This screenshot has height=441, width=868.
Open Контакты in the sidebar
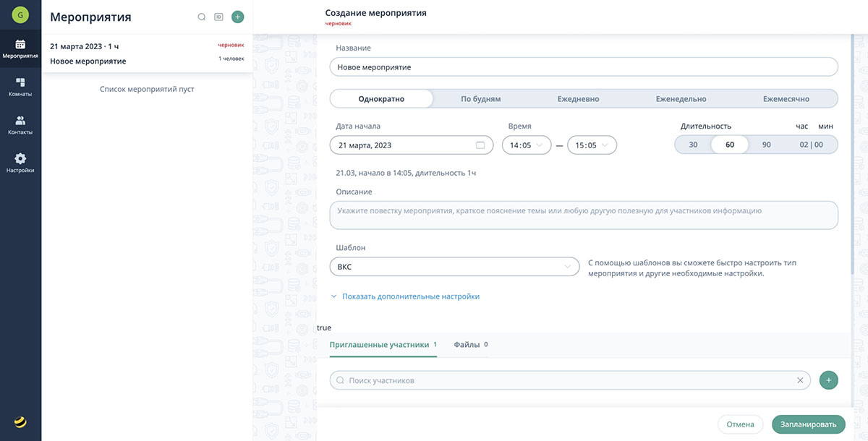[x=20, y=126]
